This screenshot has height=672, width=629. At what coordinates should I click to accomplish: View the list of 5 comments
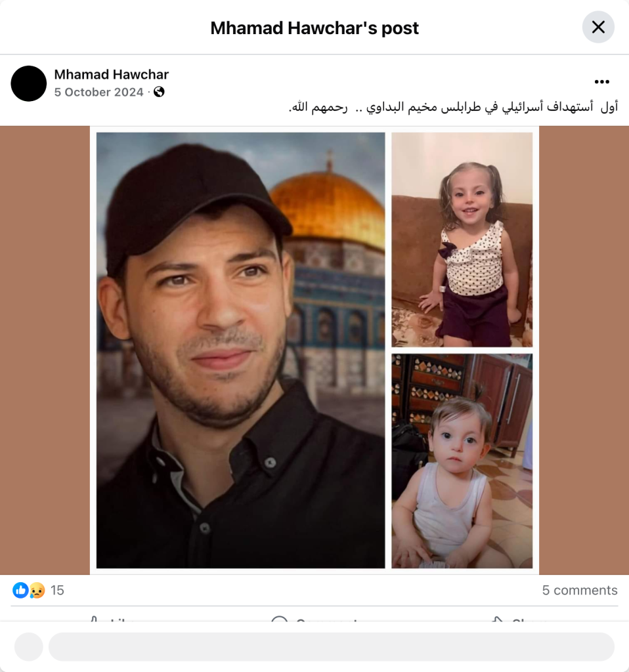point(580,590)
